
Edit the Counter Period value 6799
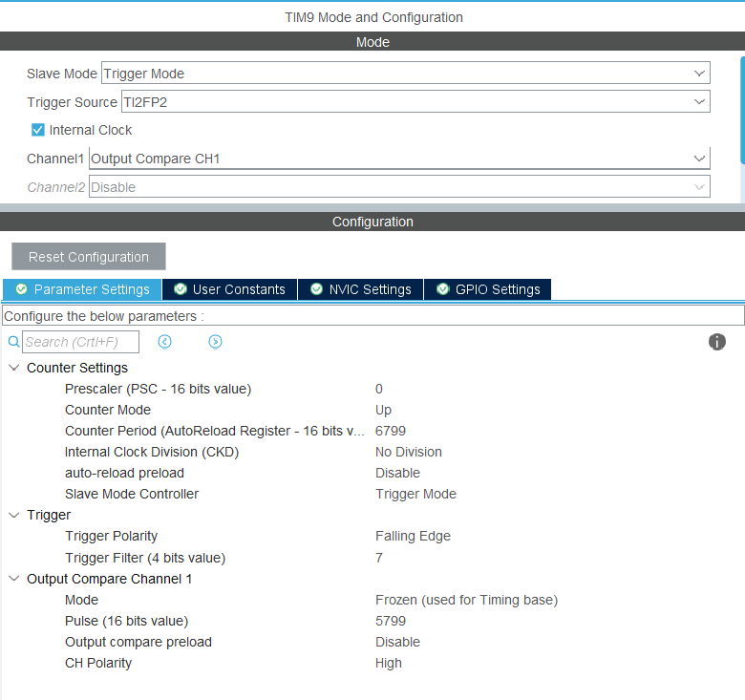(x=391, y=431)
